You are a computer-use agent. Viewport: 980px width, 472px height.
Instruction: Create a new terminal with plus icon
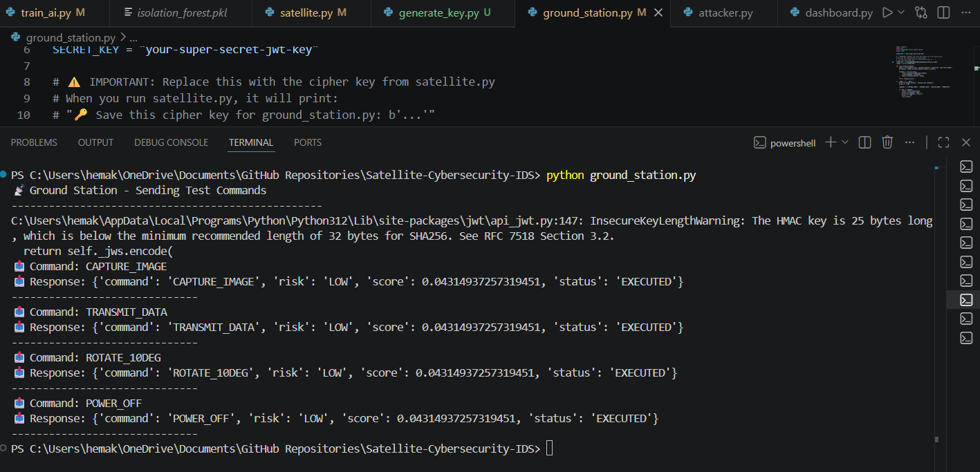pyautogui.click(x=831, y=142)
